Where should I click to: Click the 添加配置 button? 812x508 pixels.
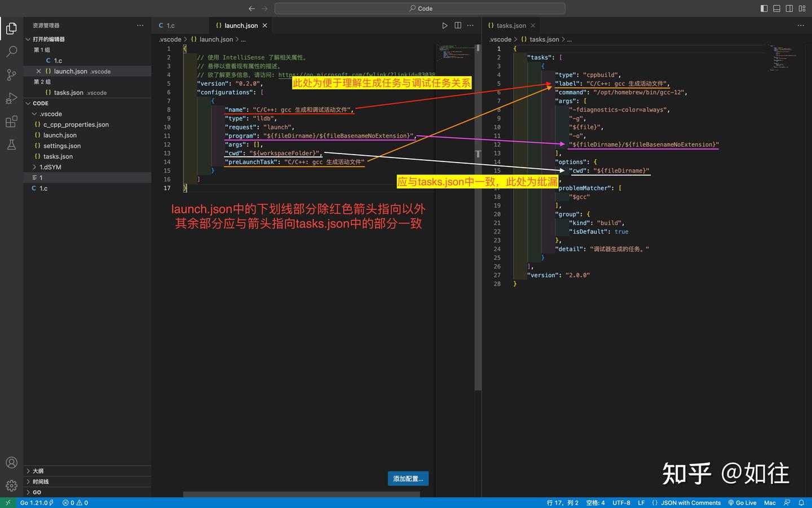click(x=408, y=478)
